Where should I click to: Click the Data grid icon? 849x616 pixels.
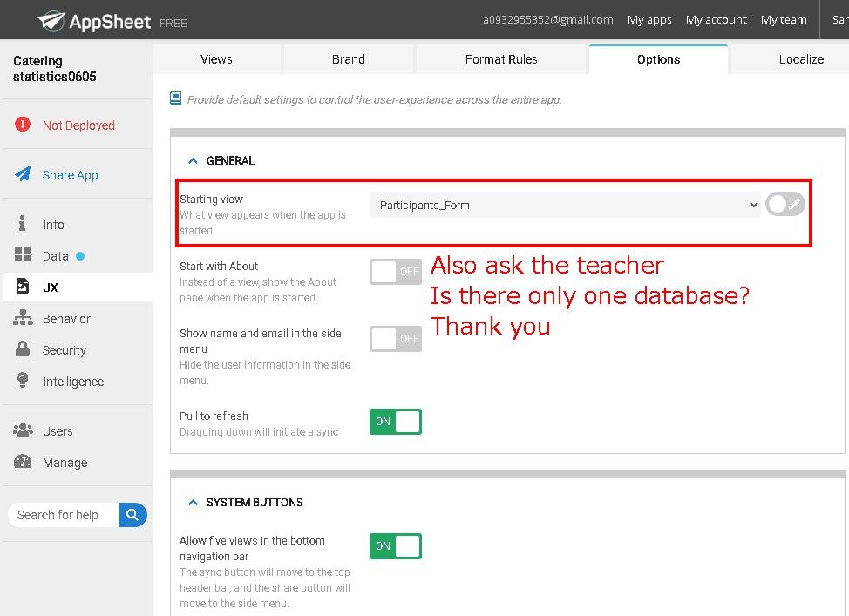pos(23,255)
